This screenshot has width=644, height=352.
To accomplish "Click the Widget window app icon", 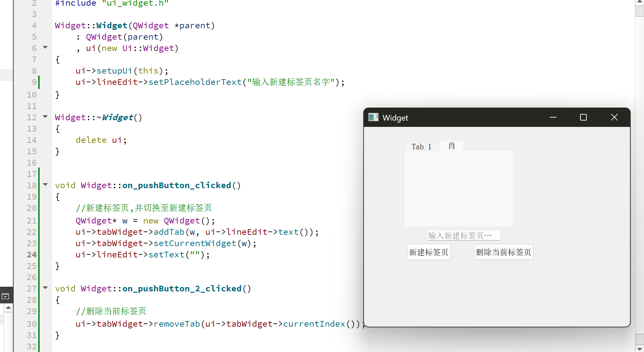I will [373, 117].
